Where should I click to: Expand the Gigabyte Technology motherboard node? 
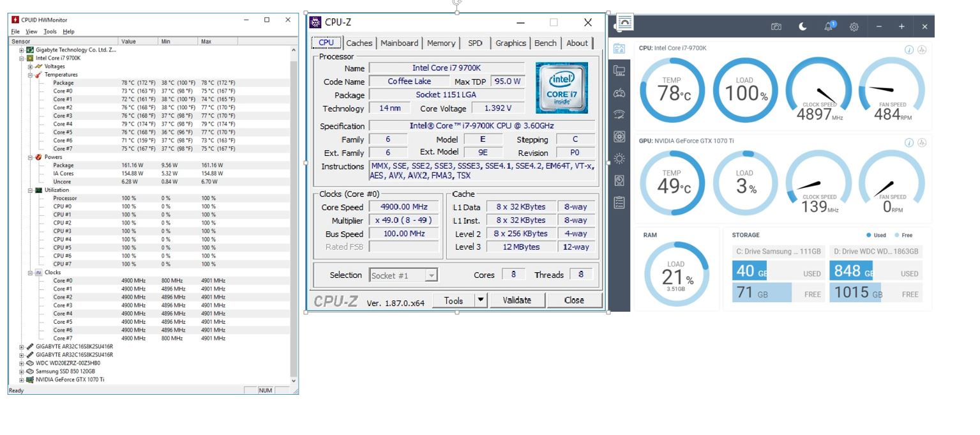click(x=21, y=50)
